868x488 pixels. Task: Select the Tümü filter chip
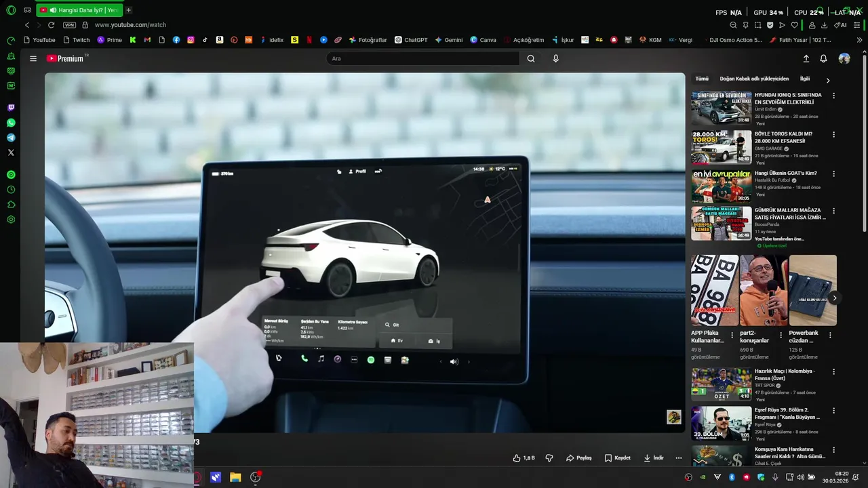(x=702, y=79)
